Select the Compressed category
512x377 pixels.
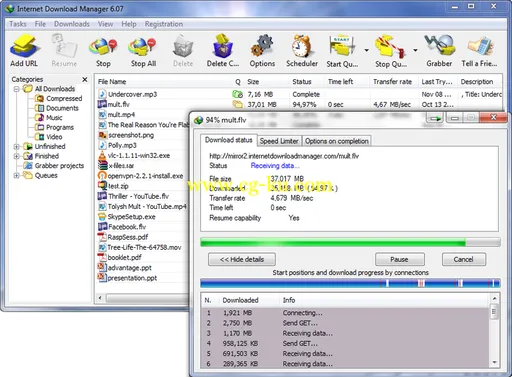[x=59, y=99]
